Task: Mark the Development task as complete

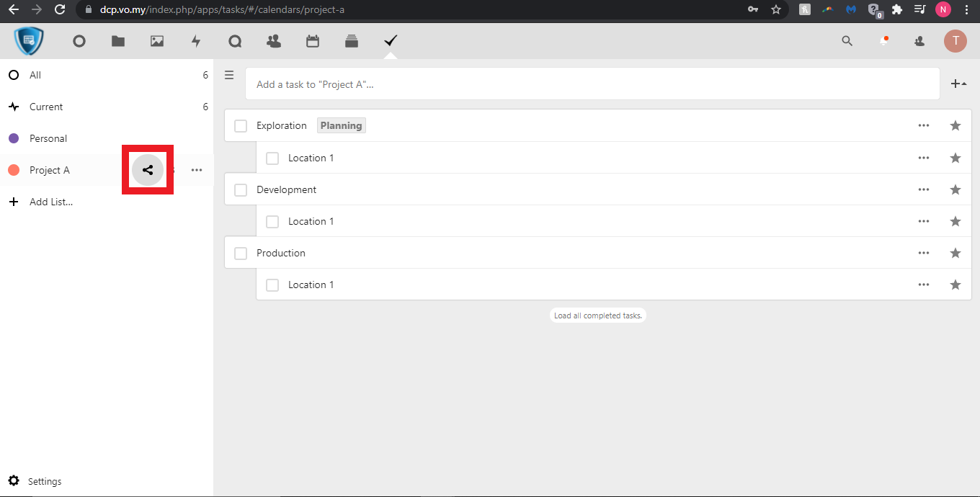Action: coord(241,189)
